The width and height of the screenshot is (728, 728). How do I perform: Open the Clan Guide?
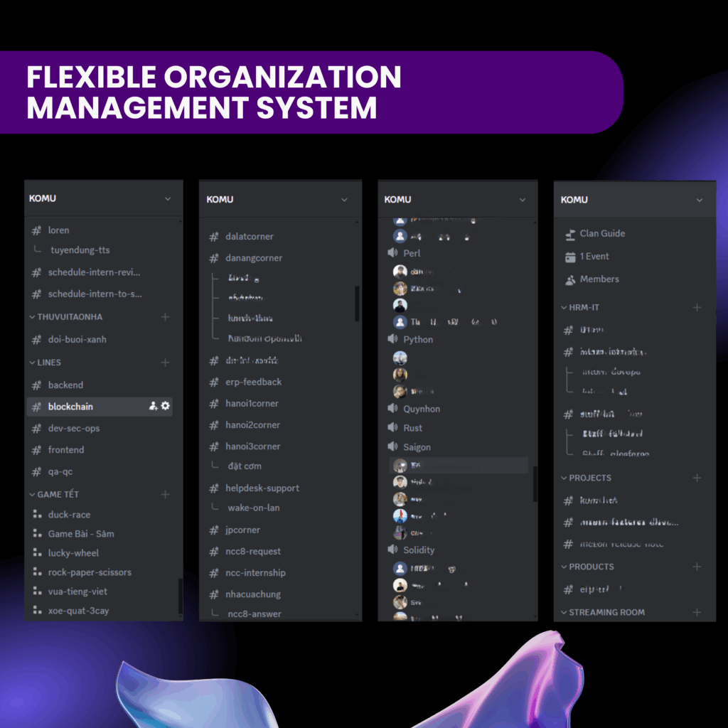[x=595, y=233]
